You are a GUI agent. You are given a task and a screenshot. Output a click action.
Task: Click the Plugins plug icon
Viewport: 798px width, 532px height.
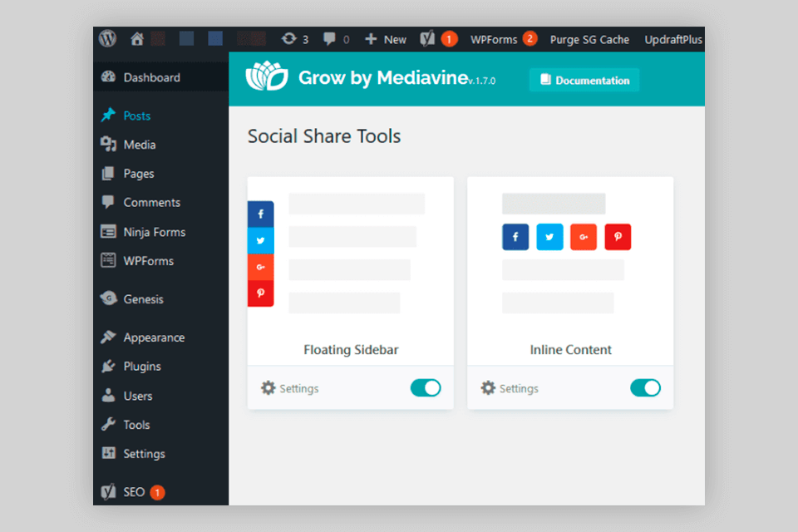click(x=108, y=366)
